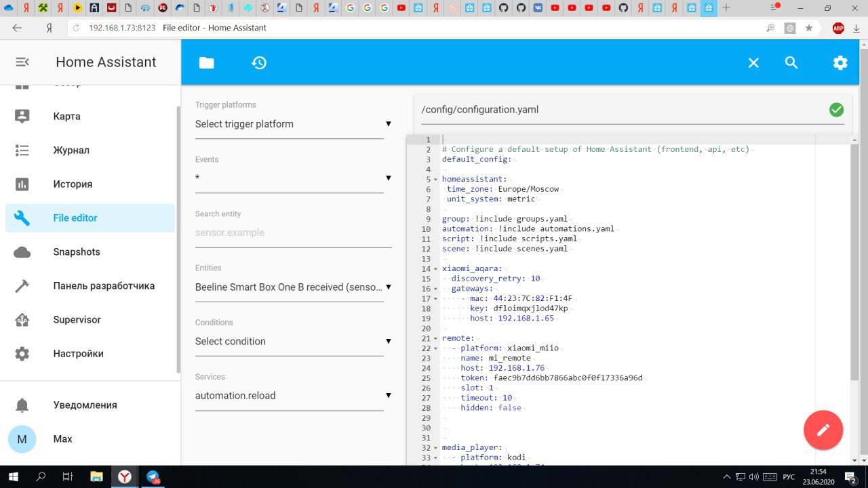Open Уведомления notifications
Screen dimensions: 868x488
tap(90, 405)
